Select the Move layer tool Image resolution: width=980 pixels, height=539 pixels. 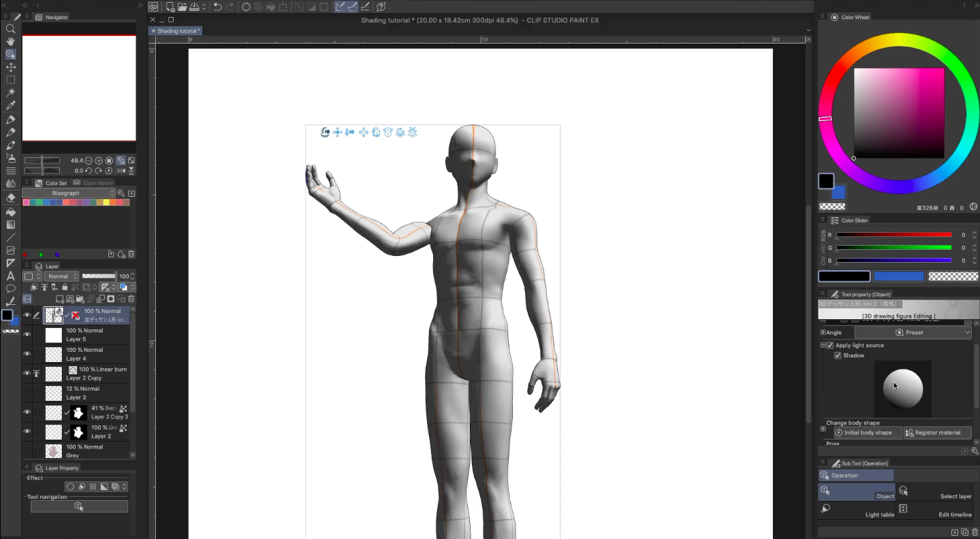click(x=11, y=67)
